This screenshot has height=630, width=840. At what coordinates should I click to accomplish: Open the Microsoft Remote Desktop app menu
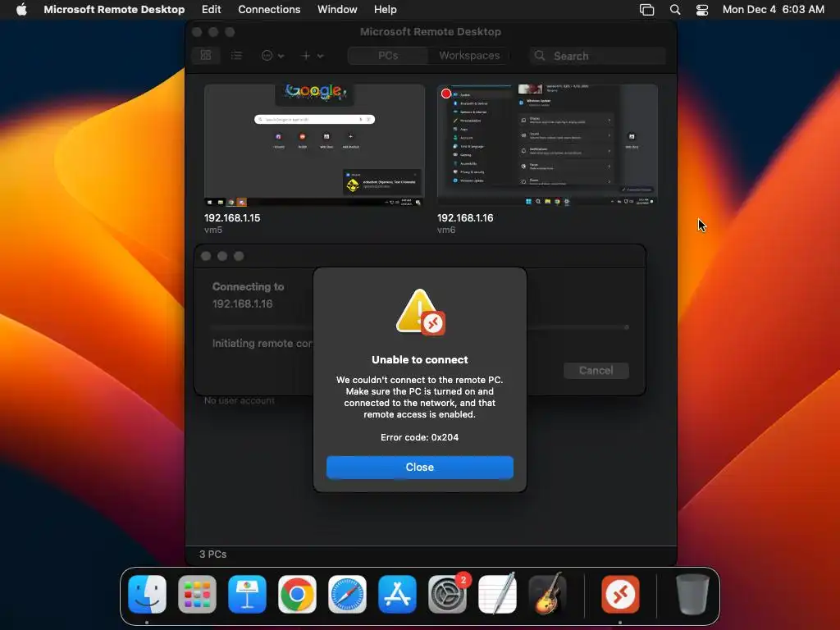click(114, 9)
